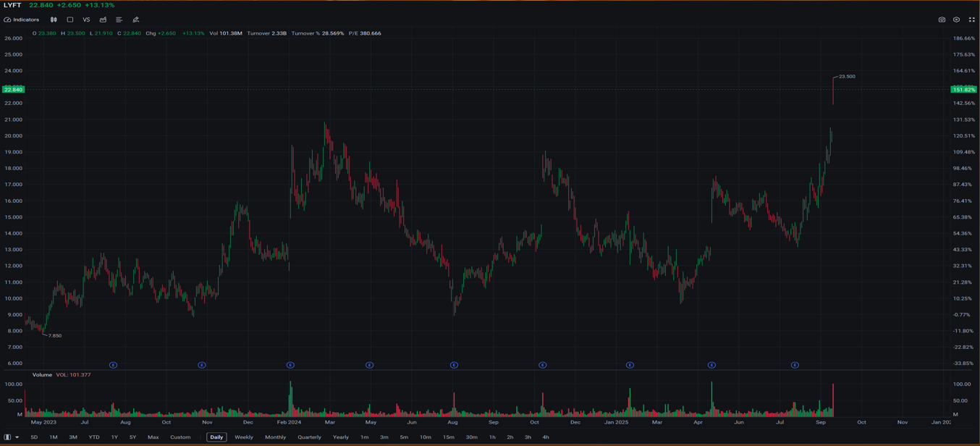Click the Chg +2.650 value
Screen dimensions: 980x446
(161, 33)
